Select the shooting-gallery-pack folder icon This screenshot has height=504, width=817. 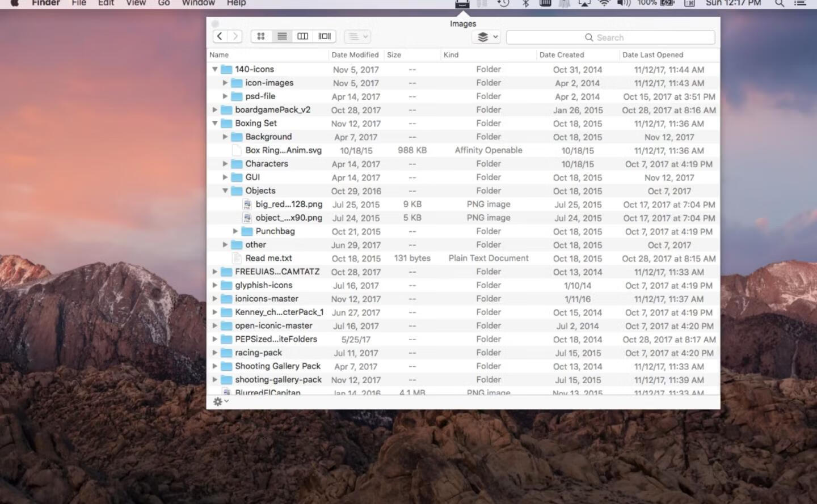[x=226, y=380]
